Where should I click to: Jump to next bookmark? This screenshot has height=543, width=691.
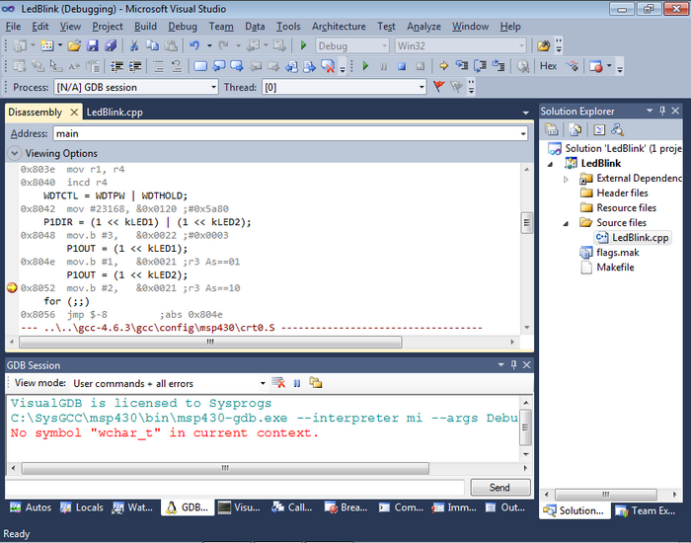[237, 66]
